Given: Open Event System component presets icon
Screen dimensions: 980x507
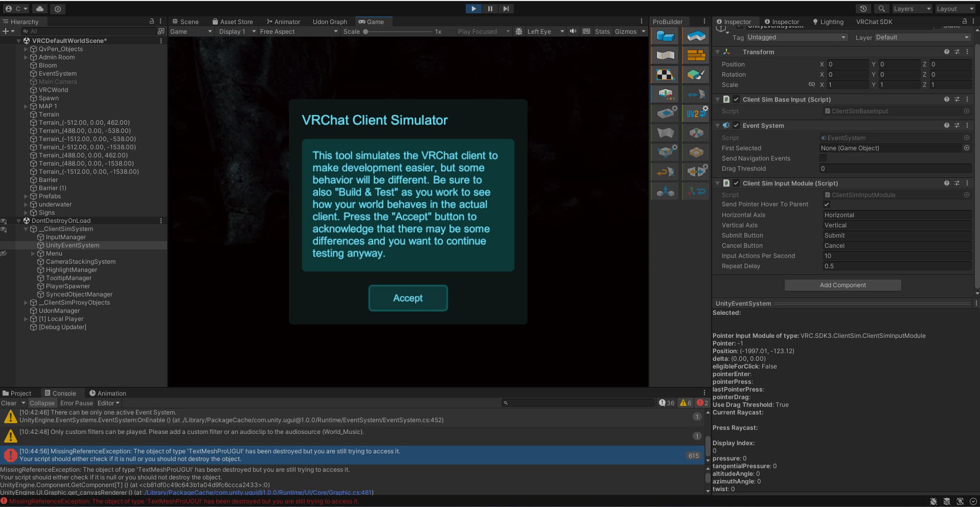Looking at the screenshot, I should click(x=957, y=126).
